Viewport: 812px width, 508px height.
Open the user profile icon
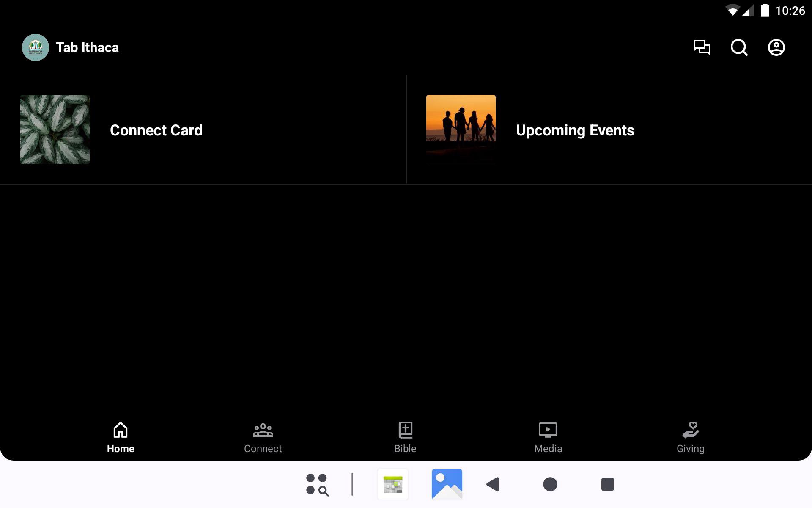coord(776,47)
